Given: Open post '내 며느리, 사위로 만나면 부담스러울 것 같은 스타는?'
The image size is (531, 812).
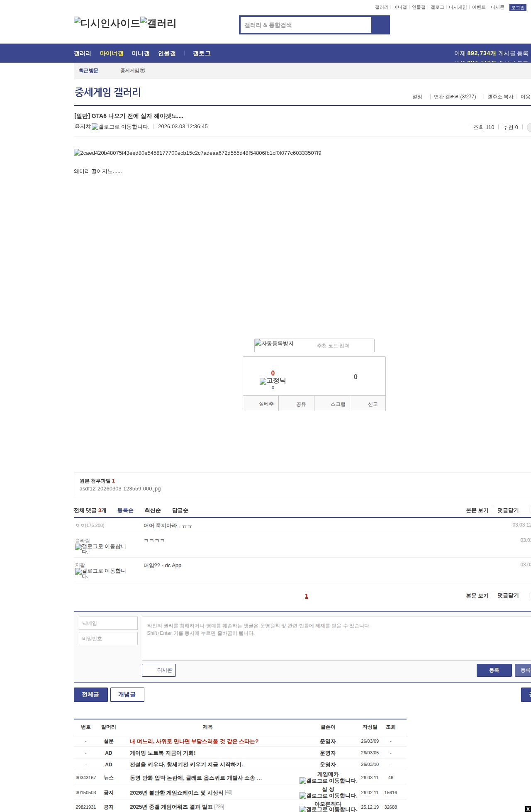Looking at the screenshot, I should [x=194, y=741].
